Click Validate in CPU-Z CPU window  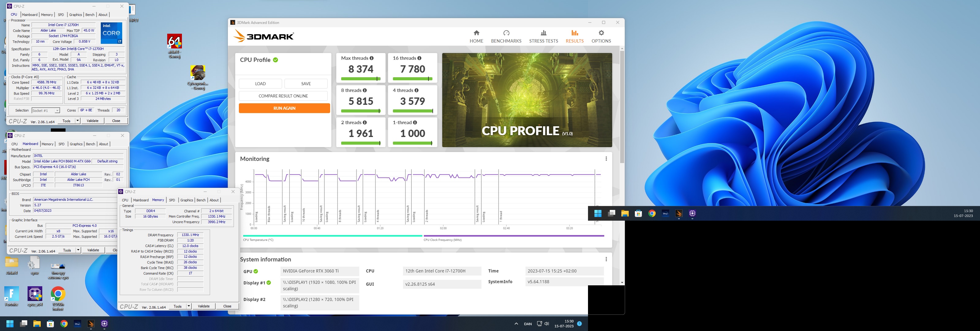tap(92, 121)
